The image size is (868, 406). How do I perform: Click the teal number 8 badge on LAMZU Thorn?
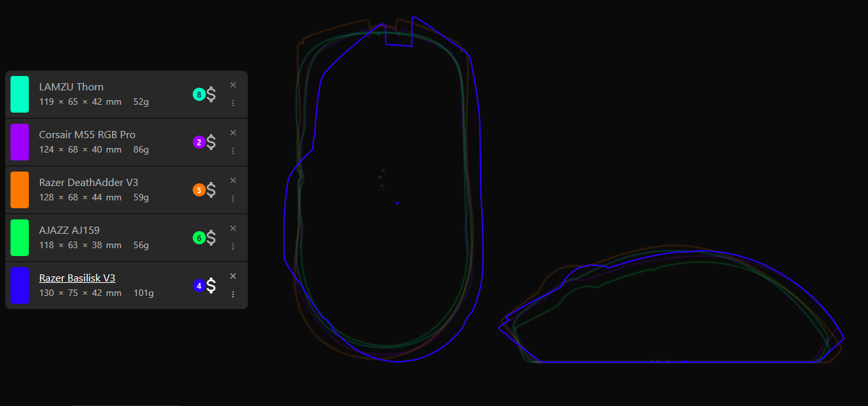tap(199, 94)
